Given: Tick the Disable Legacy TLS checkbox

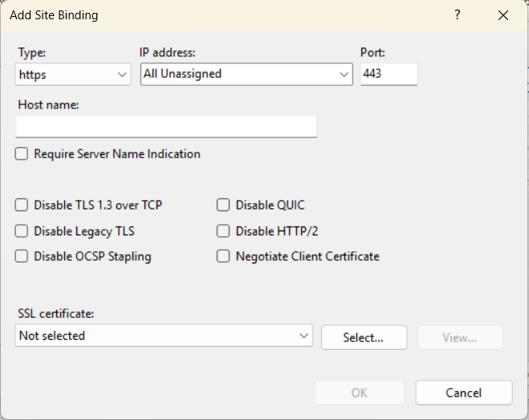Looking at the screenshot, I should [22, 231].
